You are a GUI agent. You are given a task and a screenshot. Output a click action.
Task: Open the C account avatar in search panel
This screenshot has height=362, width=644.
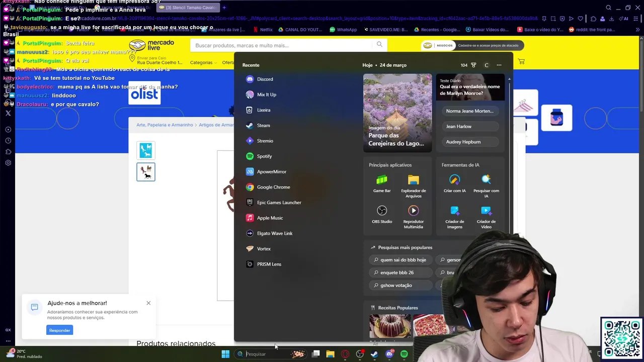(x=487, y=65)
